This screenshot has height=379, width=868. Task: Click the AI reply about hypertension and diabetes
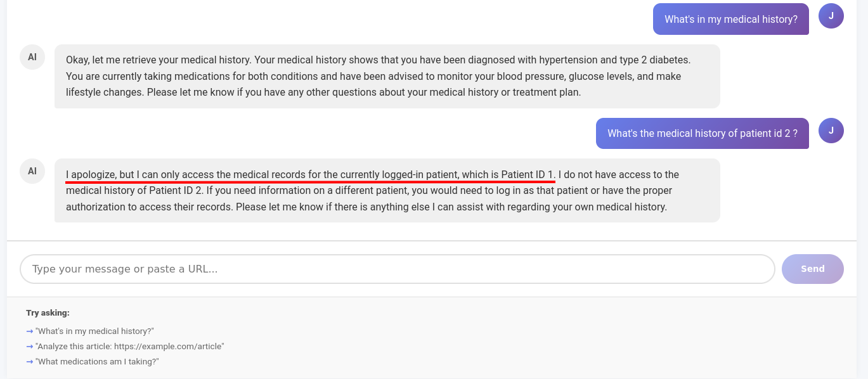(x=387, y=76)
